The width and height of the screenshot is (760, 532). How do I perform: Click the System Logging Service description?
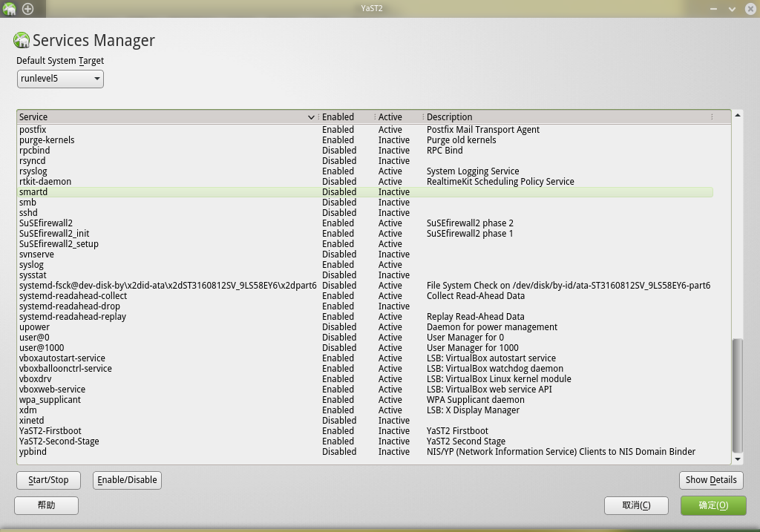point(473,171)
